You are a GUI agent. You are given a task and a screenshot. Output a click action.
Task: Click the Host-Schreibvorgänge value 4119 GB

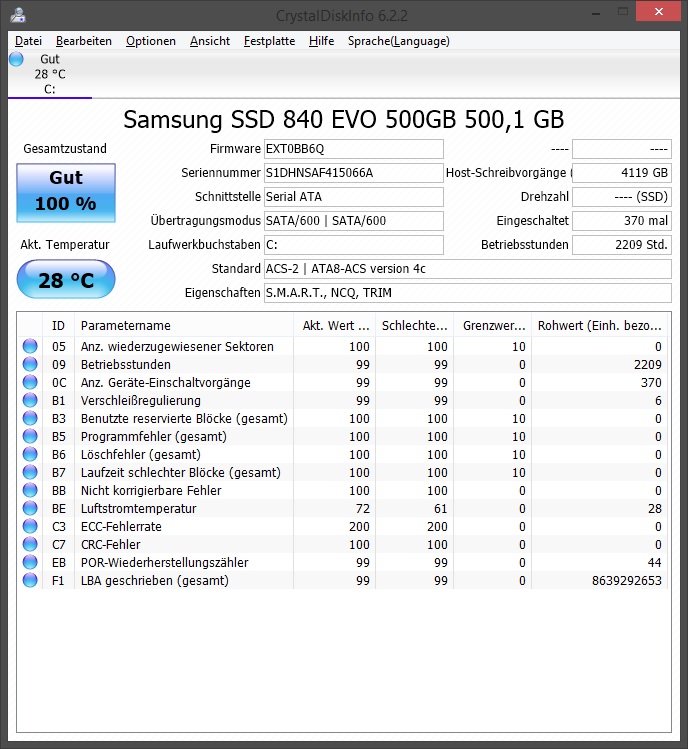click(622, 173)
